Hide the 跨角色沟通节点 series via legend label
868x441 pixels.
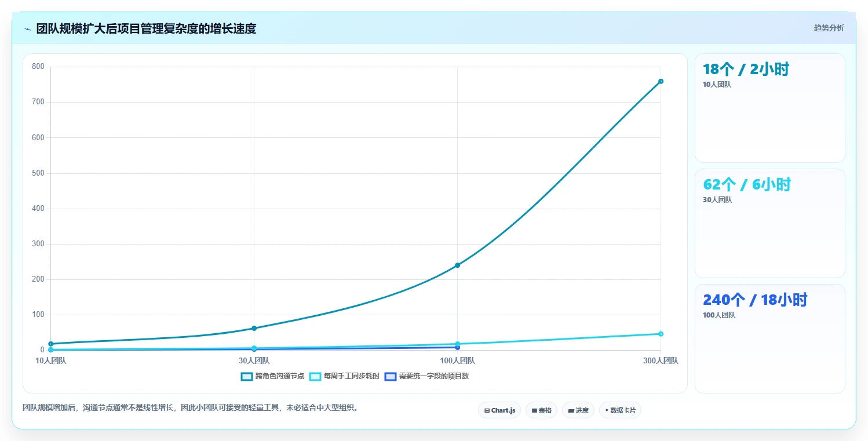(x=280, y=377)
